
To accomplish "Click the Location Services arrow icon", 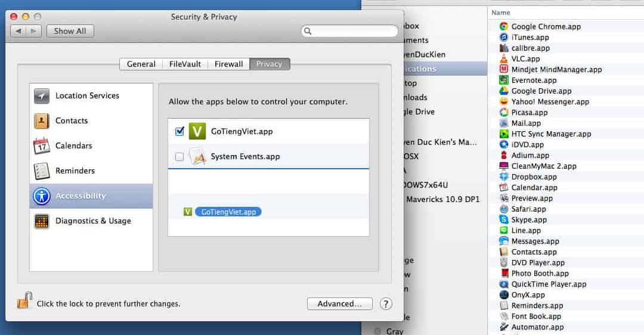I will click(42, 96).
